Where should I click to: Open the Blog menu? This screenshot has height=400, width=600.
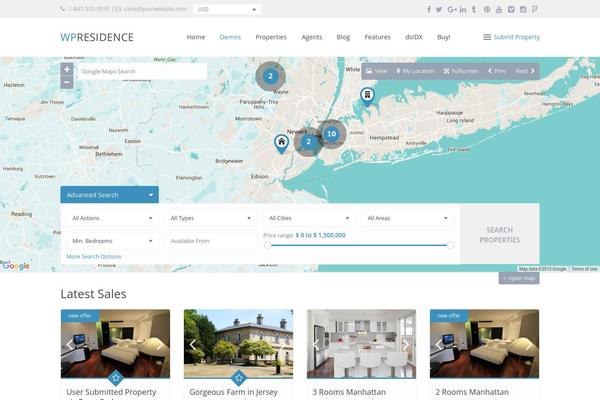(x=343, y=37)
